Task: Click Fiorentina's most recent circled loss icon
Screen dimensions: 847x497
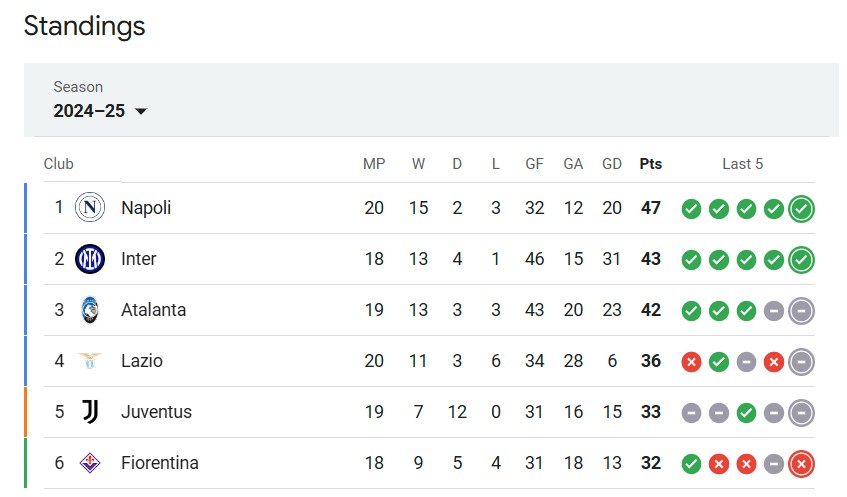Action: pos(801,464)
